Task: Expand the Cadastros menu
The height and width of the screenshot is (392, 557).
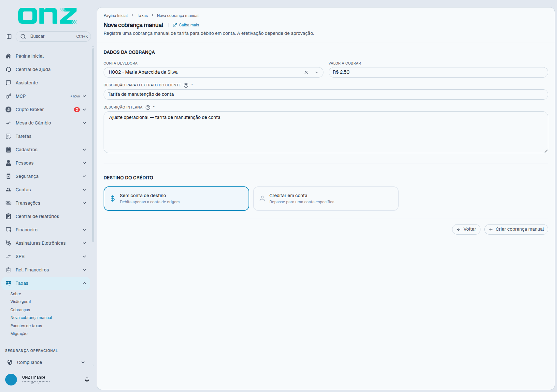Action: pyautogui.click(x=84, y=150)
